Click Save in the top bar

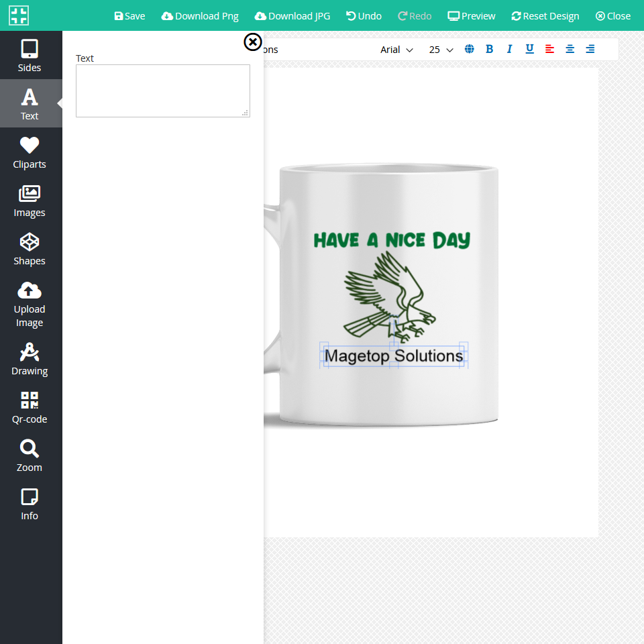pyautogui.click(x=129, y=16)
